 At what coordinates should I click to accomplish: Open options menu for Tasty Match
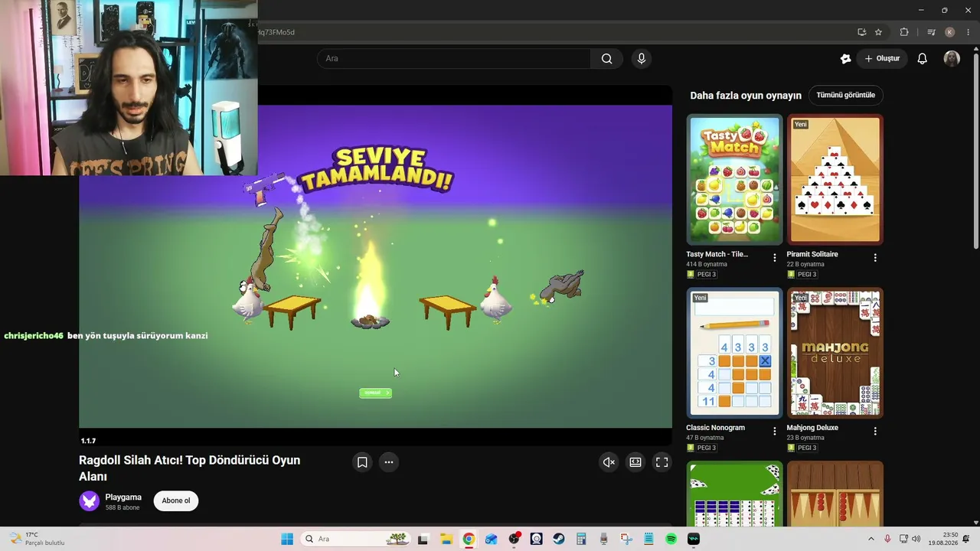point(775,258)
